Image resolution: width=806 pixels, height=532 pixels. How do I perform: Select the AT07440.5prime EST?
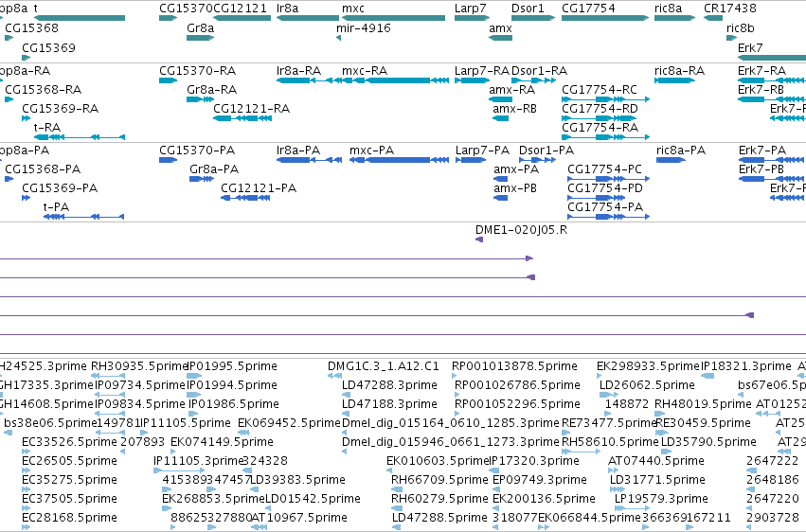point(615,470)
